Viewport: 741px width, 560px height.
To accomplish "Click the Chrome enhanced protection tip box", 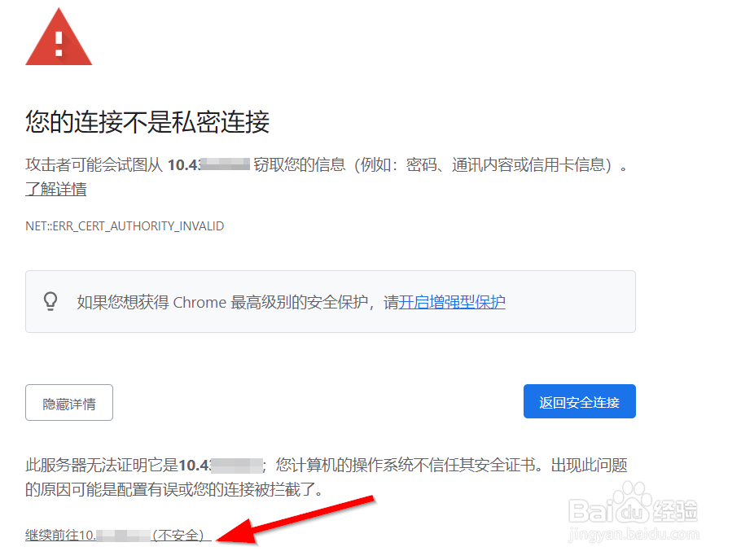I will coord(331,301).
